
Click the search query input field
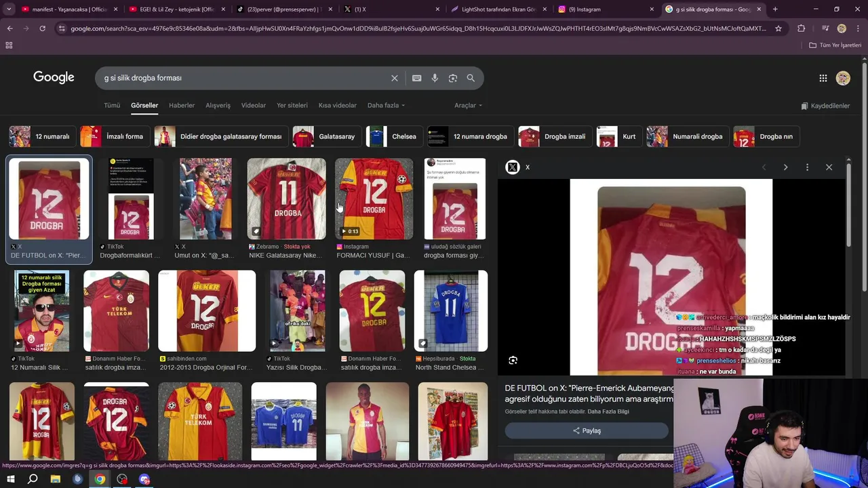point(244,78)
